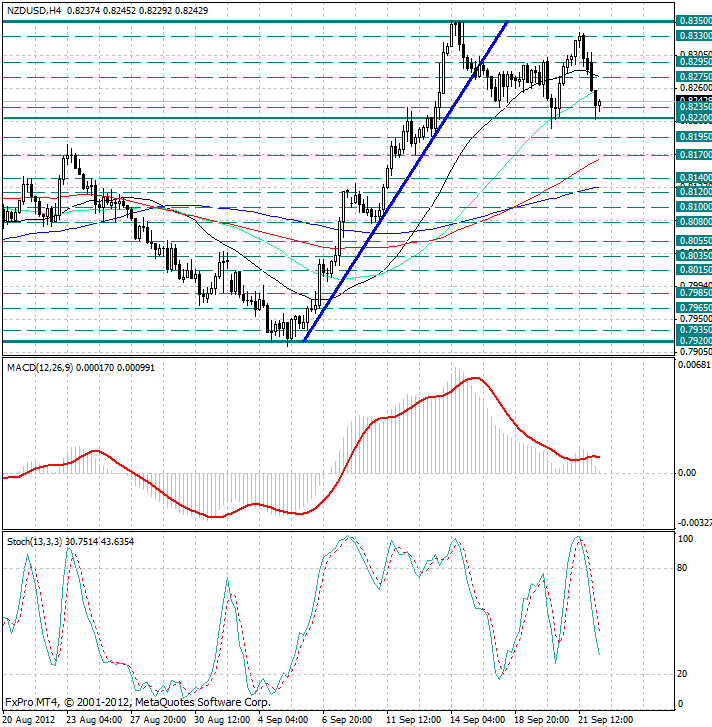The height and width of the screenshot is (727, 712).
Task: Select the 30 Aug 12:00 time label
Action: [222, 720]
